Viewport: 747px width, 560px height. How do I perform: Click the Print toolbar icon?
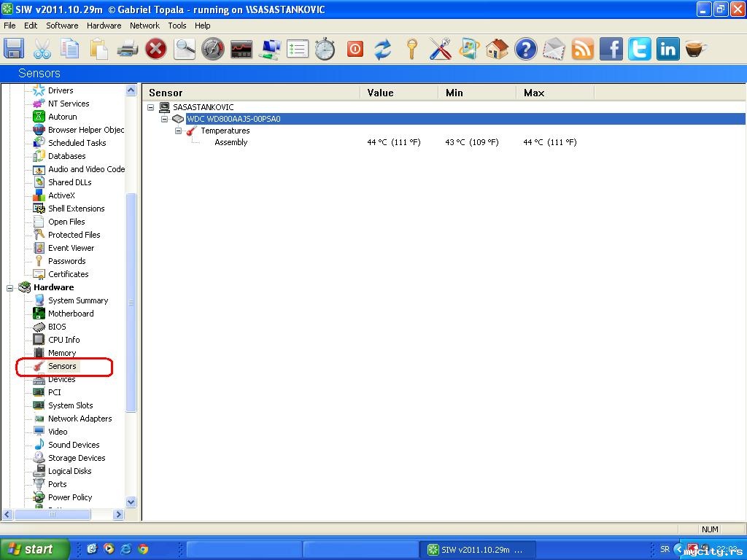(x=127, y=49)
